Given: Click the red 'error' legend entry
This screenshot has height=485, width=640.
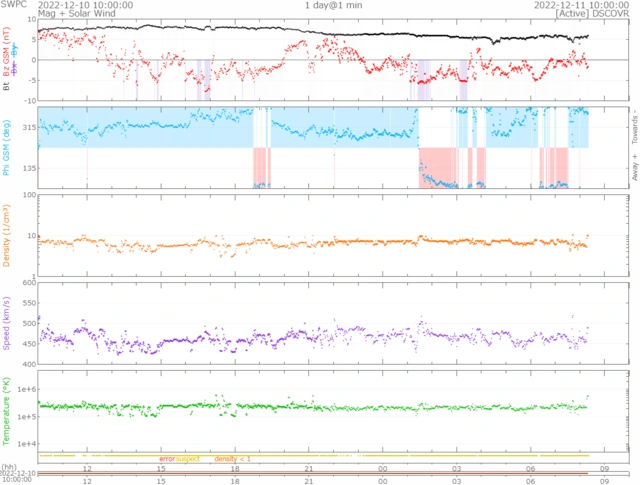Looking at the screenshot, I should pyautogui.click(x=166, y=458).
